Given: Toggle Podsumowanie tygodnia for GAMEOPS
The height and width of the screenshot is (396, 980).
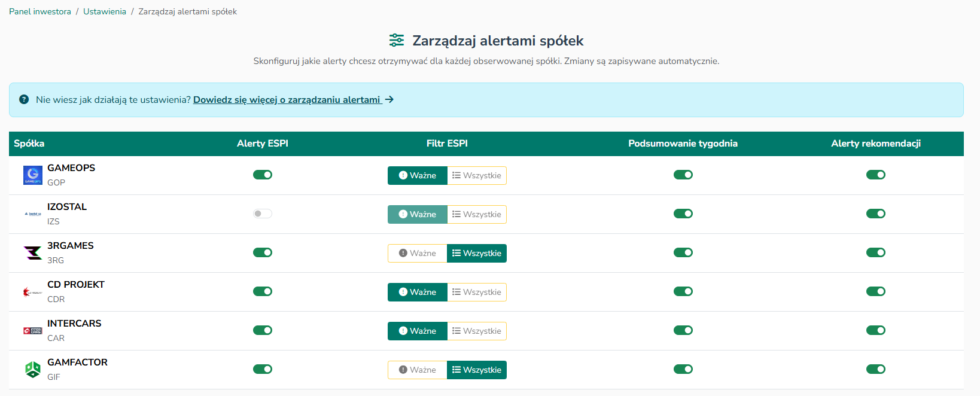Looking at the screenshot, I should tap(683, 175).
